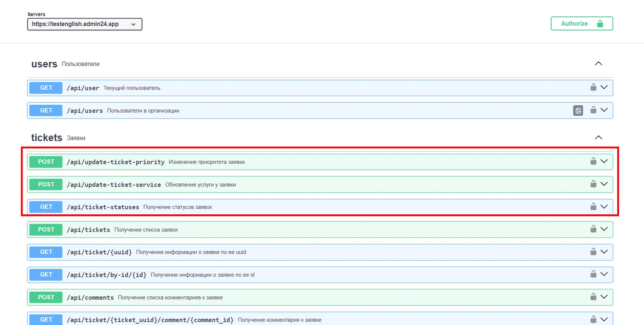Click the users tag heading
Image resolution: width=644 pixels, height=325 pixels.
[x=44, y=64]
